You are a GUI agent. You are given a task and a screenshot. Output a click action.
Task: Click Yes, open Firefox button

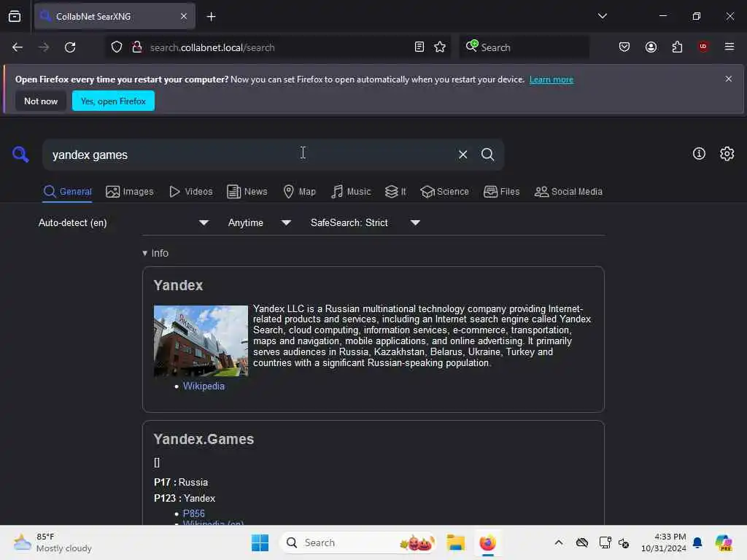113,101
